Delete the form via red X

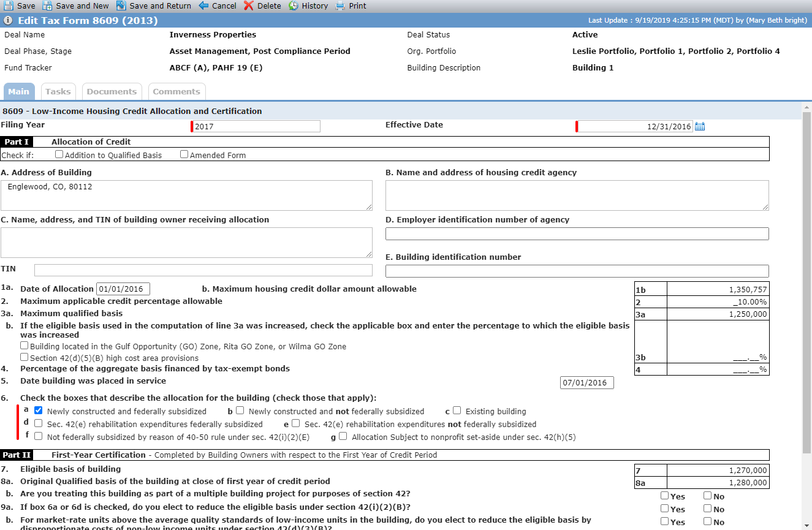(248, 6)
